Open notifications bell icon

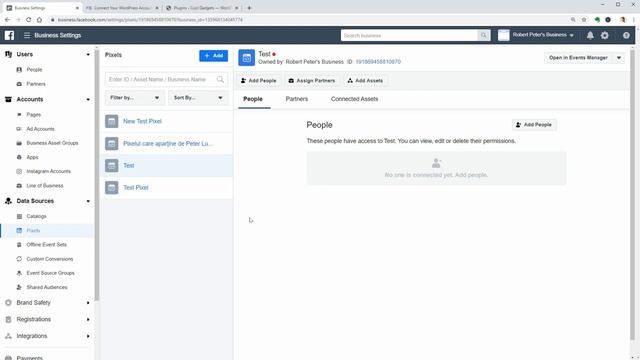[590, 36]
